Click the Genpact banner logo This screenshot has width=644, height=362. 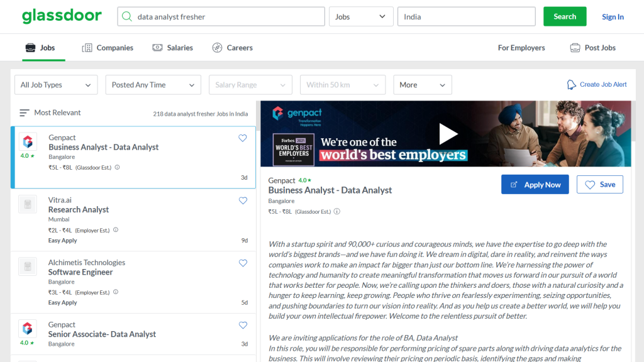click(297, 116)
